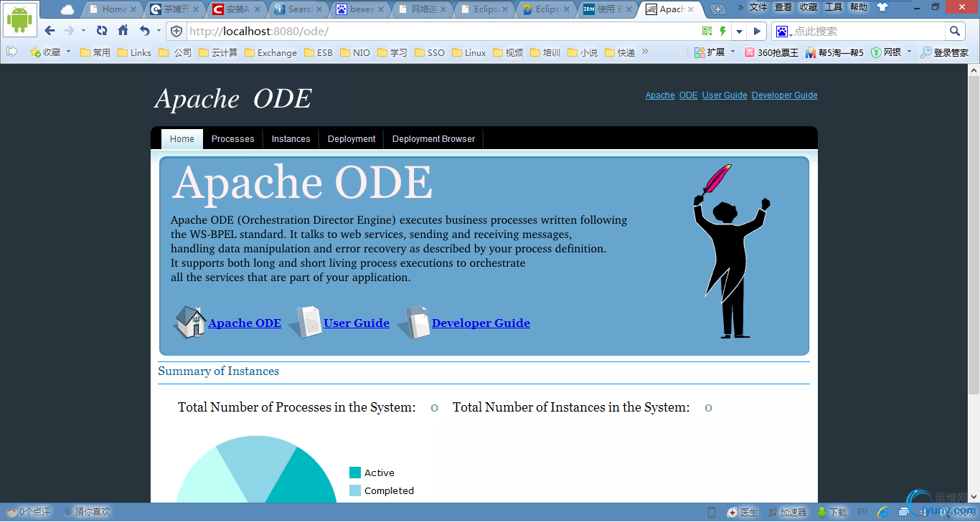980x522 pixels.
Task: Reload the page with the refresh icon
Action: click(102, 31)
